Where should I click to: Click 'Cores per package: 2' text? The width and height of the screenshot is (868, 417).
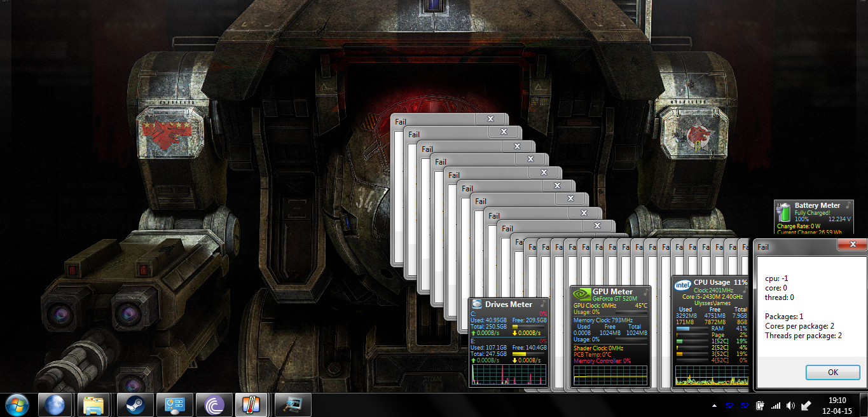coord(799,325)
